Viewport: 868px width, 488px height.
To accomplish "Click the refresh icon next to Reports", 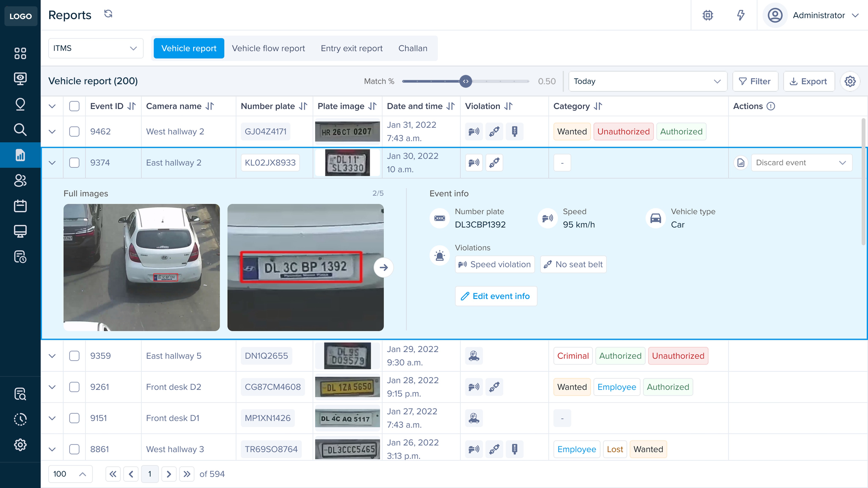I will pyautogui.click(x=108, y=14).
